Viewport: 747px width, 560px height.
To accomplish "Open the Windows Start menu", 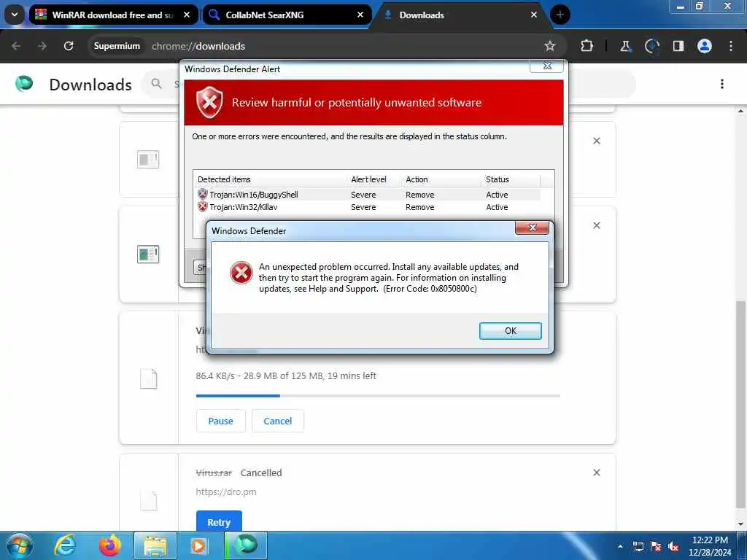I will point(20,545).
